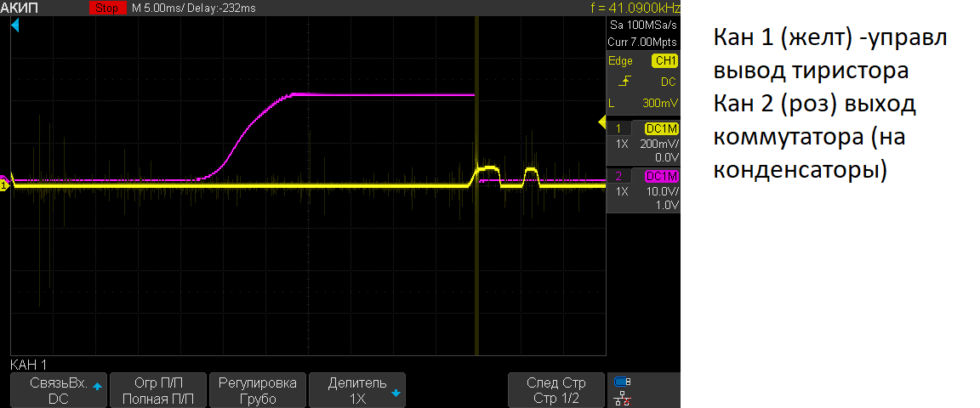Toggle the yellow DC1M badge of channel 1
The height and width of the screenshot is (408, 980).
click(661, 128)
